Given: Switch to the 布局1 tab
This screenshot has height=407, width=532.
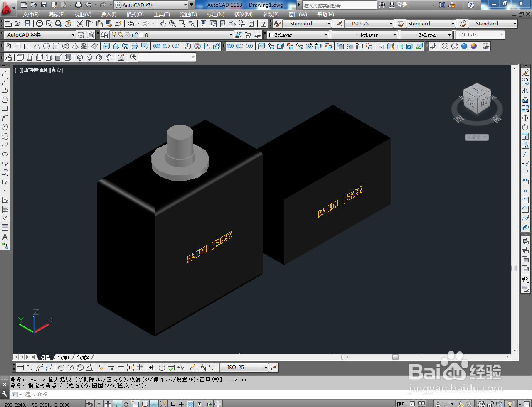Looking at the screenshot, I should click(63, 357).
